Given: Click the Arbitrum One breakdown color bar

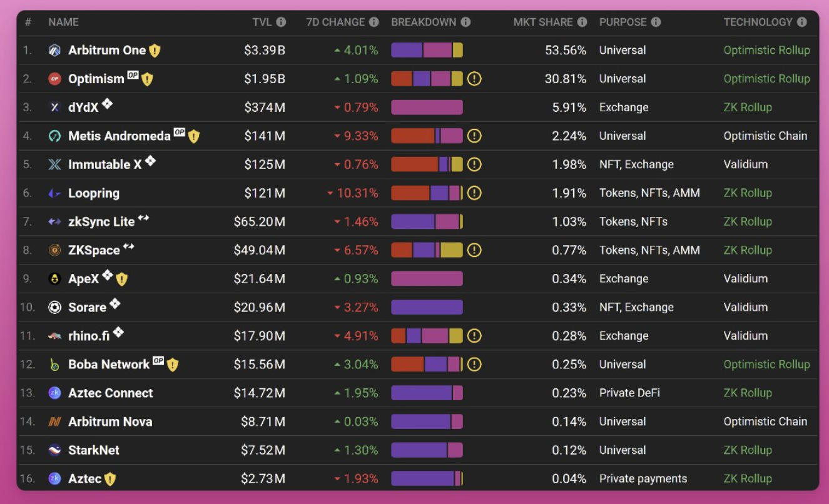Looking at the screenshot, I should pos(427,50).
